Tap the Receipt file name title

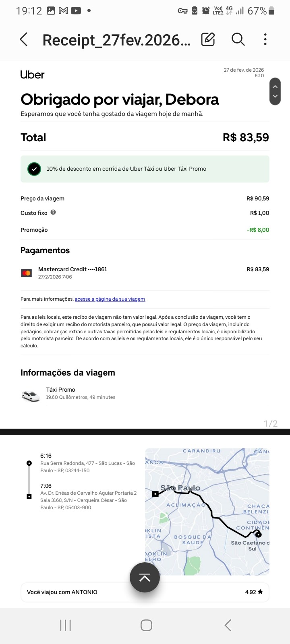116,40
